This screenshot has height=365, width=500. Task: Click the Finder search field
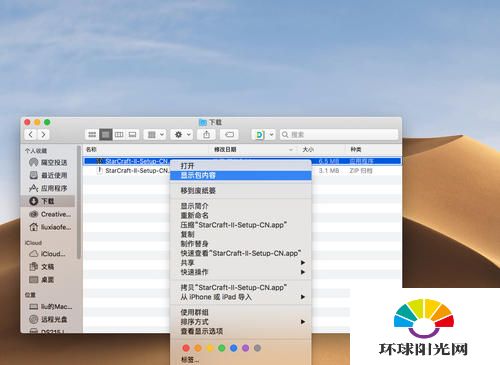coord(339,135)
